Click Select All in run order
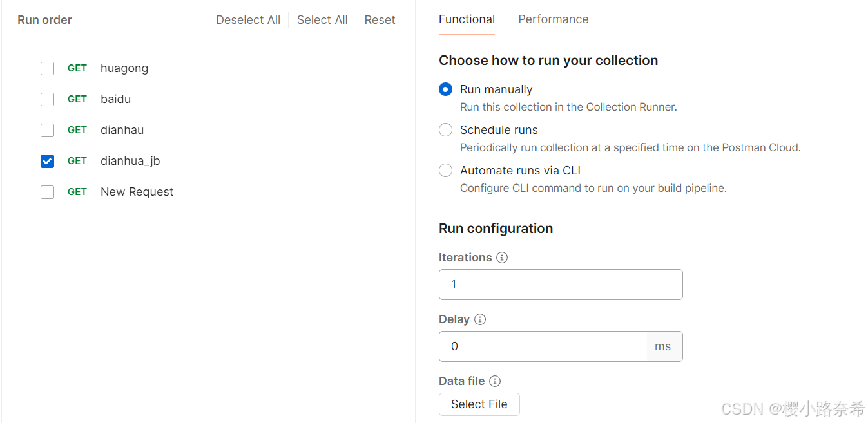This screenshot has width=868, height=423. (x=322, y=20)
